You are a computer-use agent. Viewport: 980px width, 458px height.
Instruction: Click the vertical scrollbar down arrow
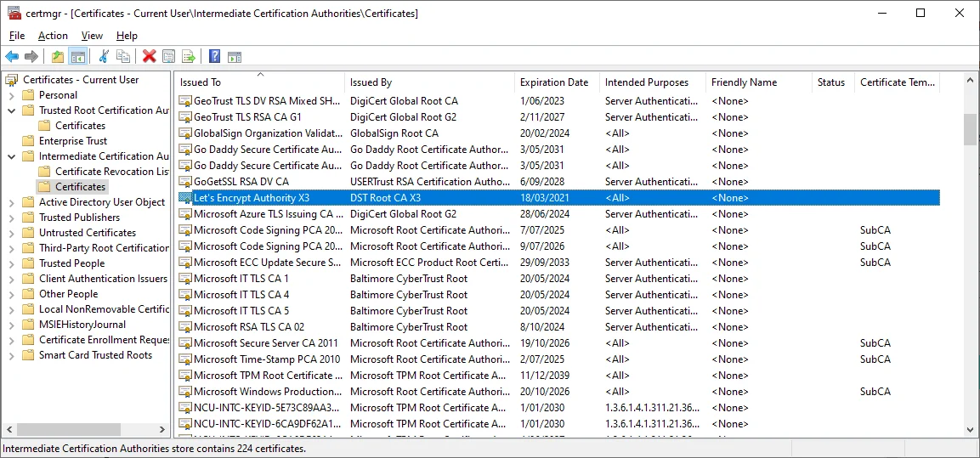970,429
